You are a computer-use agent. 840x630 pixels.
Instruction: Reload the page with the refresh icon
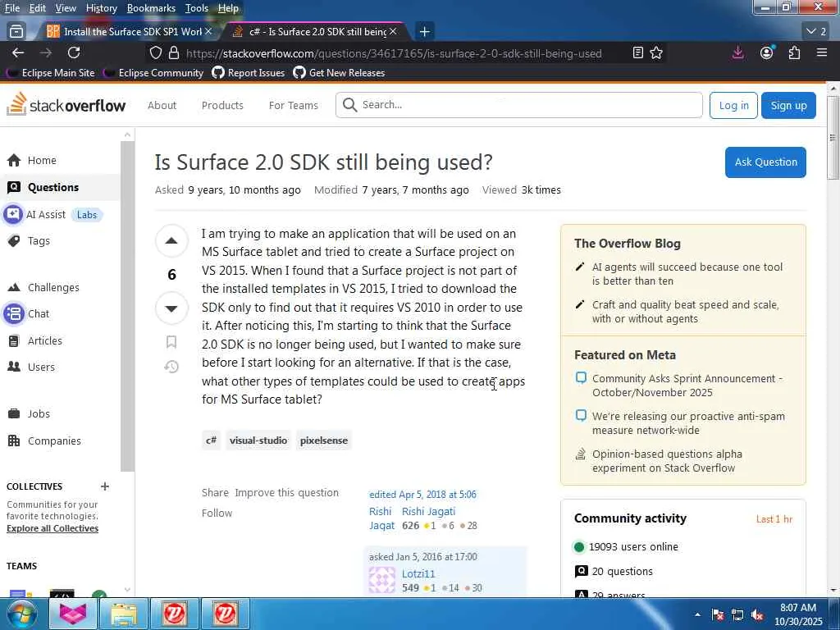[x=74, y=52]
